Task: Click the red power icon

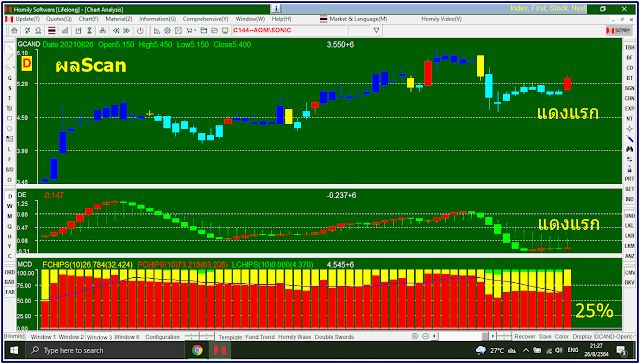Action: point(140,31)
